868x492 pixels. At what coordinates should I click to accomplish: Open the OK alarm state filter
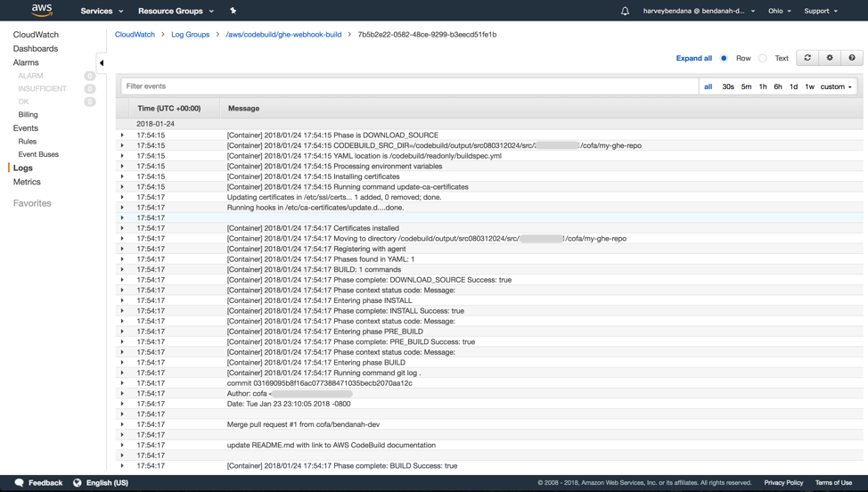pyautogui.click(x=23, y=102)
